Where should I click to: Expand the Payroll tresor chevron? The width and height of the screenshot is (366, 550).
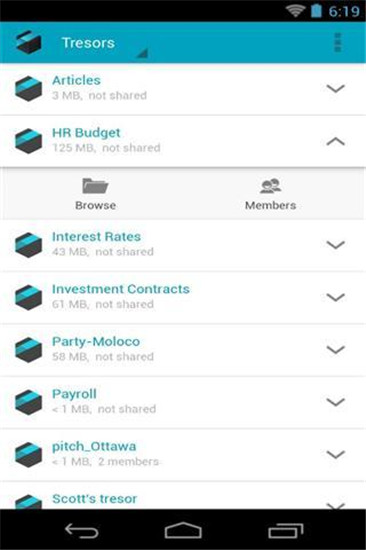click(335, 402)
